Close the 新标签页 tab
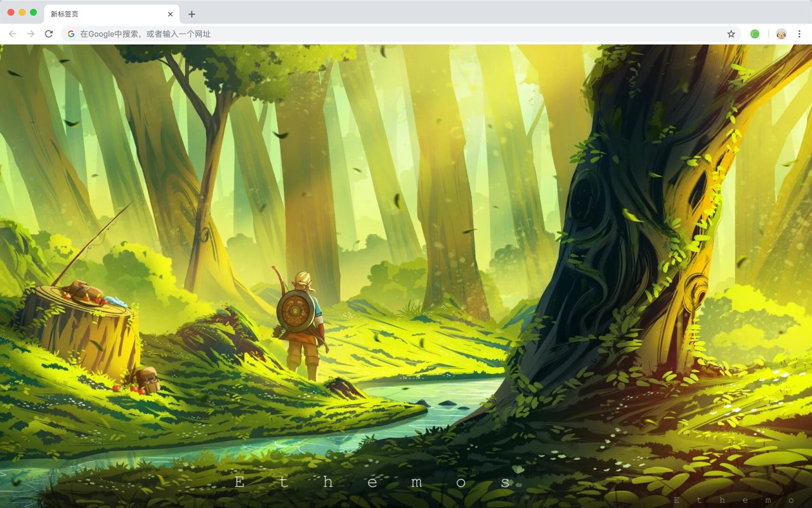The width and height of the screenshot is (812, 508). 170,14
